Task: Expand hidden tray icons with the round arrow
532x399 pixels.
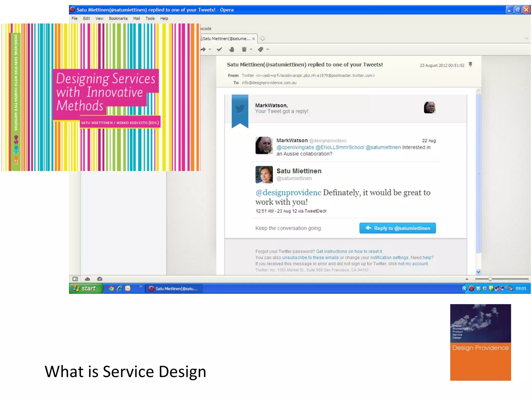Action: [464, 288]
